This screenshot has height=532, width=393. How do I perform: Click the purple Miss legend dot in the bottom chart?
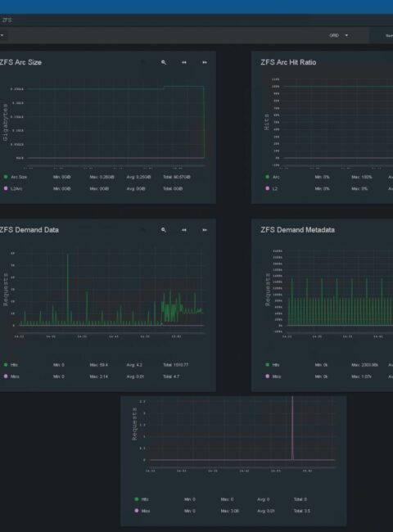[137, 511]
